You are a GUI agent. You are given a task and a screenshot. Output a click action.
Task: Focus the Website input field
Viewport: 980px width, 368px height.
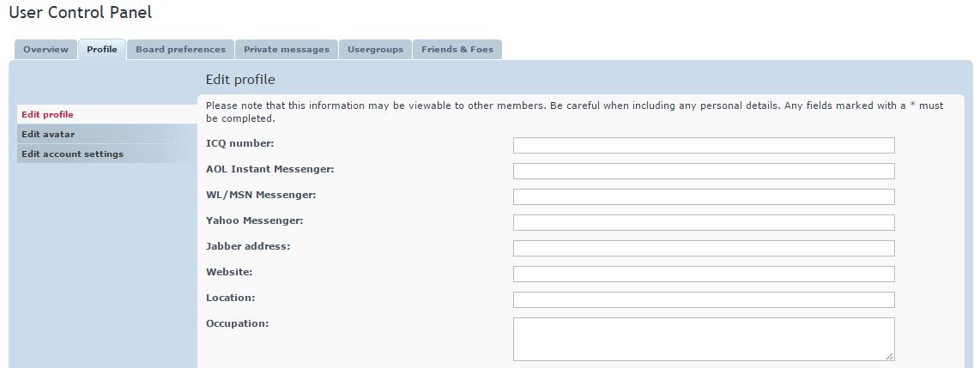(704, 274)
